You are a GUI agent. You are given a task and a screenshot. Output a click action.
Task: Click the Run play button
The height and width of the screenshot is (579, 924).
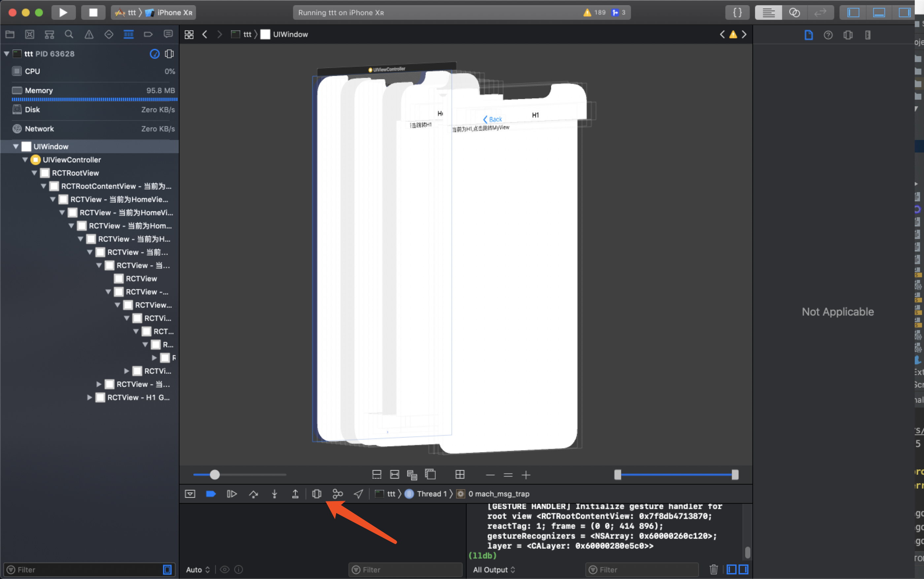(x=63, y=13)
